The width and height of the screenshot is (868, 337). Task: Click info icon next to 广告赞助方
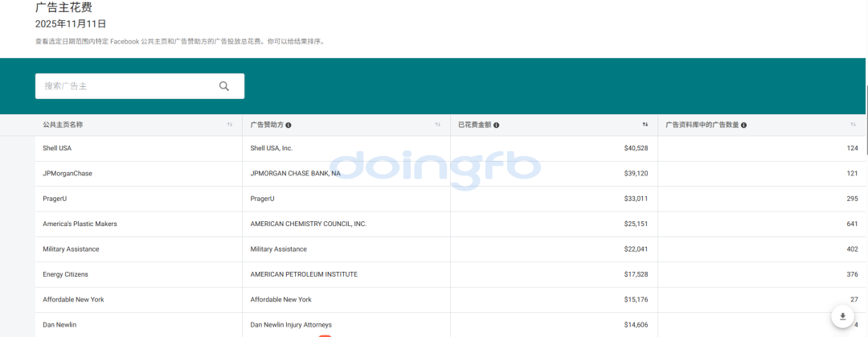coord(289,125)
